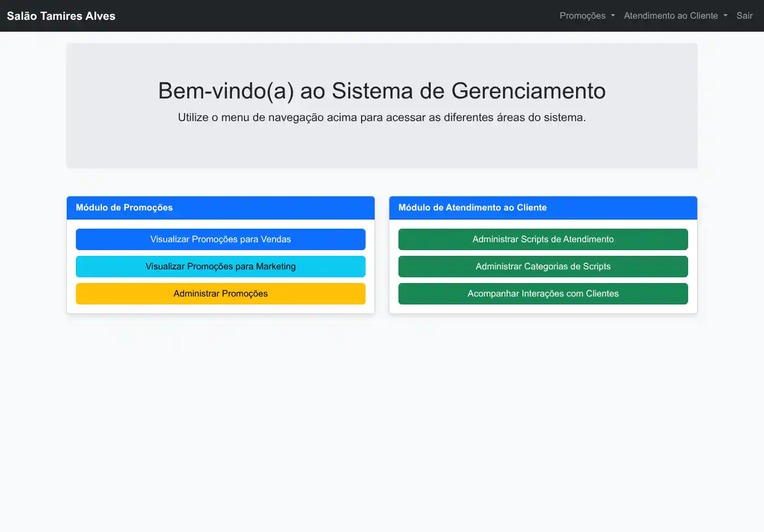Viewport: 764px width, 532px height.
Task: Open Visualizar Promoções para Vendas
Action: click(x=221, y=239)
